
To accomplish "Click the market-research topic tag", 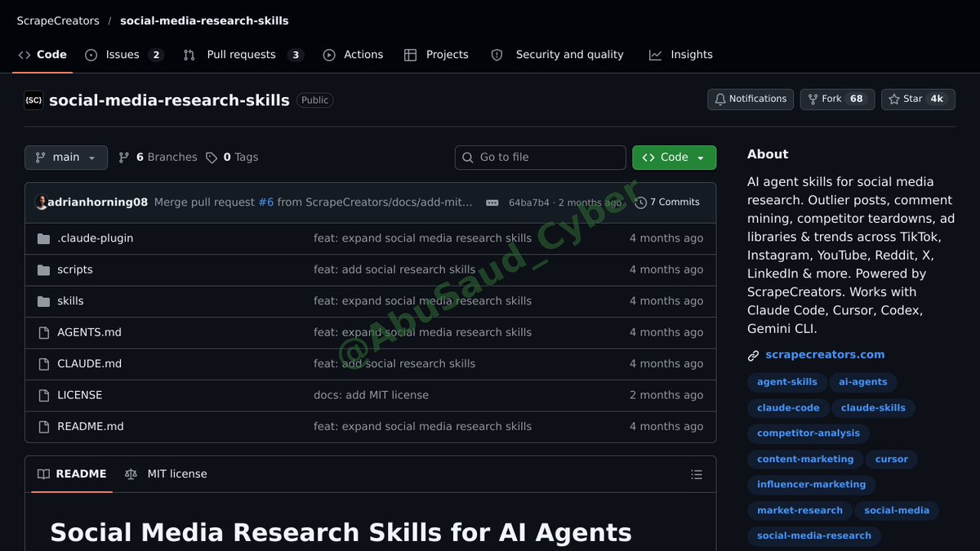I will (x=800, y=510).
